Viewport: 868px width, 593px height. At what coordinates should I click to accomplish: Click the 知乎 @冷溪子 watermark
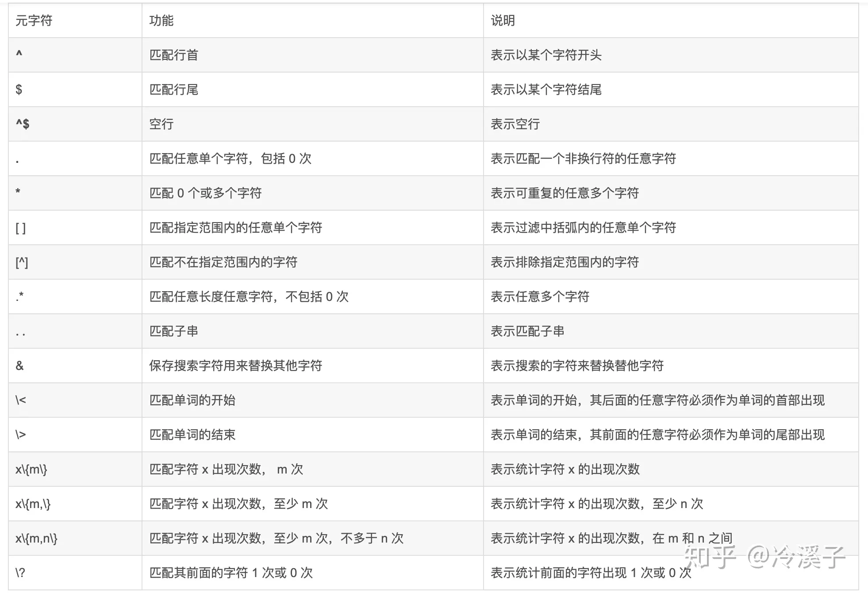pos(764,556)
